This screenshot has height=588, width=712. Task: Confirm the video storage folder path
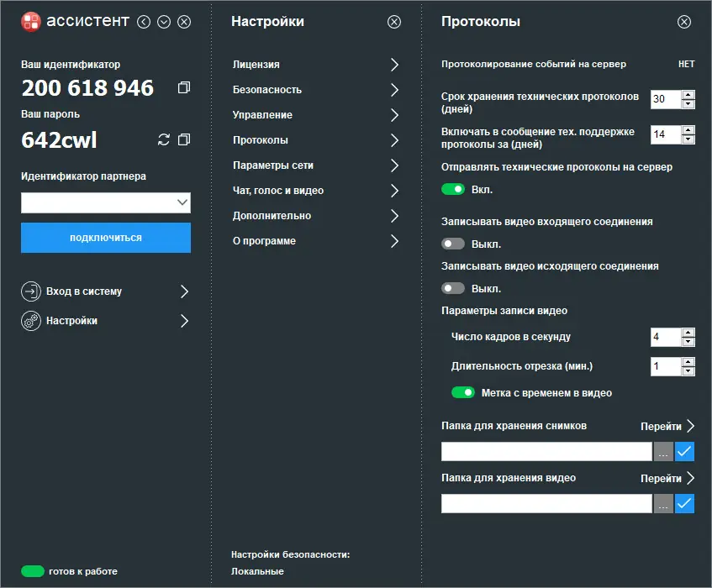click(x=684, y=504)
